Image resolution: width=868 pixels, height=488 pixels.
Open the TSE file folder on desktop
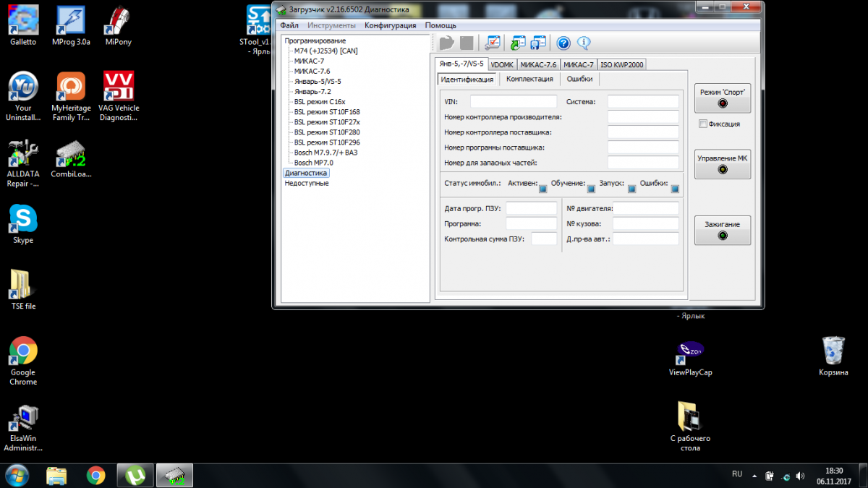(23, 289)
